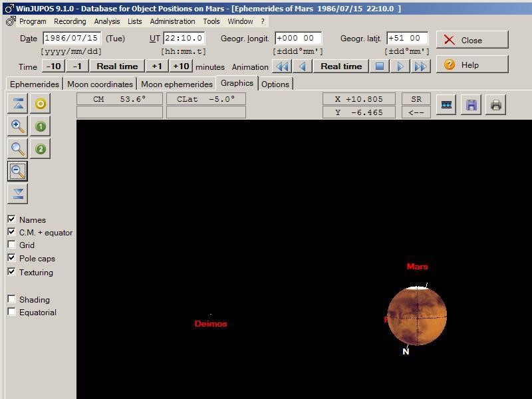Viewport: 532px width, 399px height.
Task: Click the -1 minute time button
Action: (77, 66)
